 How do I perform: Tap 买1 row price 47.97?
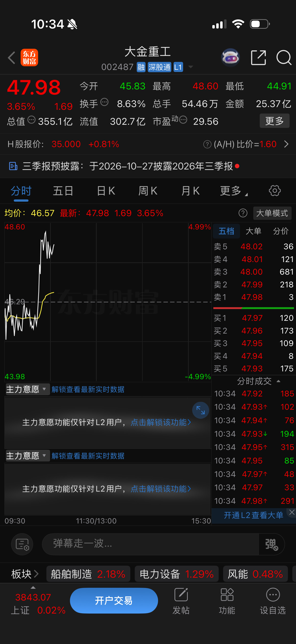252,318
